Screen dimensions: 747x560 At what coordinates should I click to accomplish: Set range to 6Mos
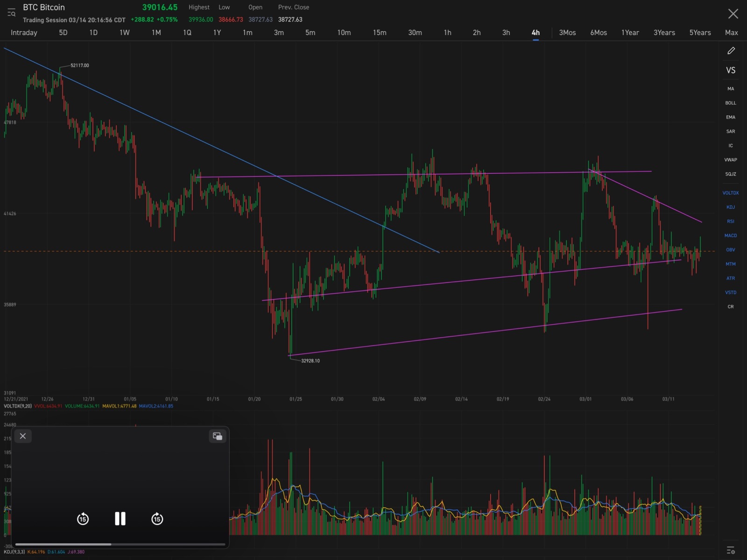pyautogui.click(x=599, y=33)
